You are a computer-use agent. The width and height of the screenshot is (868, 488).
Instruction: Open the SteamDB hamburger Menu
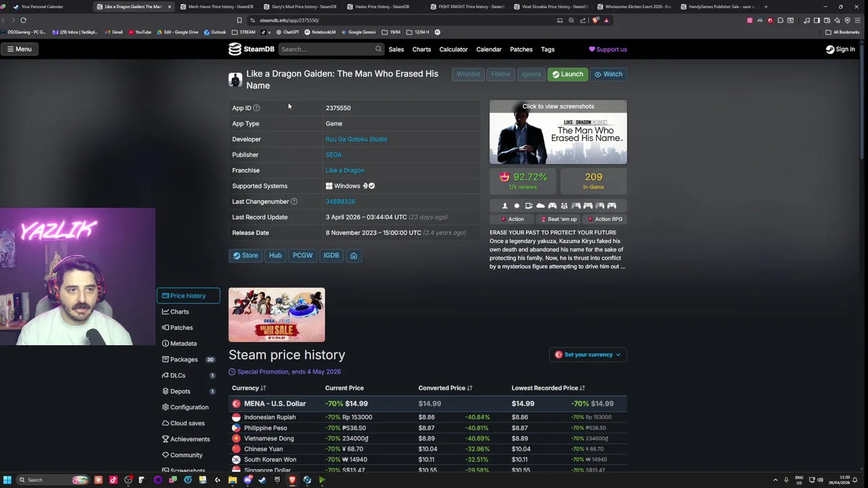pos(19,49)
